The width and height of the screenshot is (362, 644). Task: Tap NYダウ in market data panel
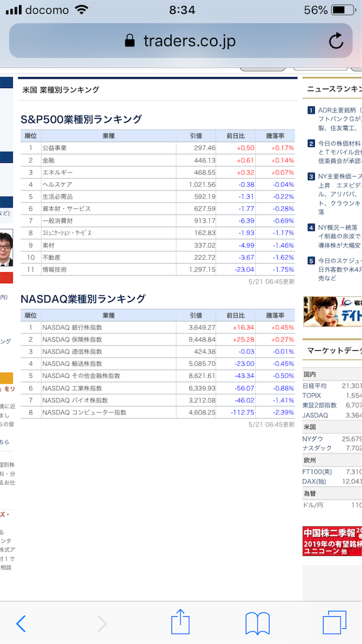(313, 438)
